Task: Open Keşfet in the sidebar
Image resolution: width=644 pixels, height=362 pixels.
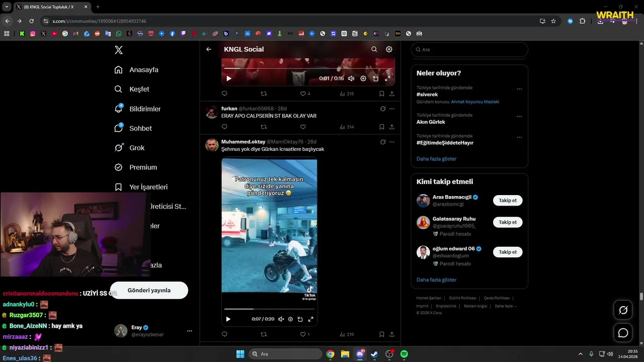Action: 132,89
